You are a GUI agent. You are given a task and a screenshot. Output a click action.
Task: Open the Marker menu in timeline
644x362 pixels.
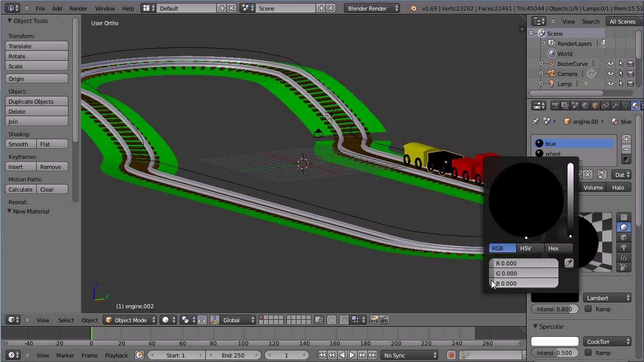[x=65, y=355]
